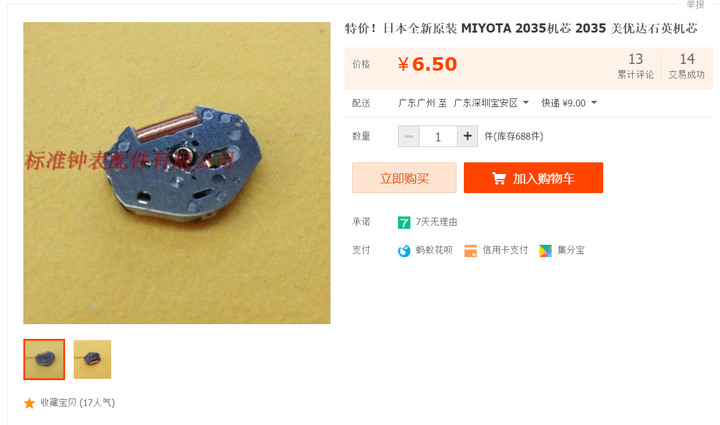Expand the destination dropdown 广东深圳宝安区
The height and width of the screenshot is (425, 720).
[x=491, y=103]
